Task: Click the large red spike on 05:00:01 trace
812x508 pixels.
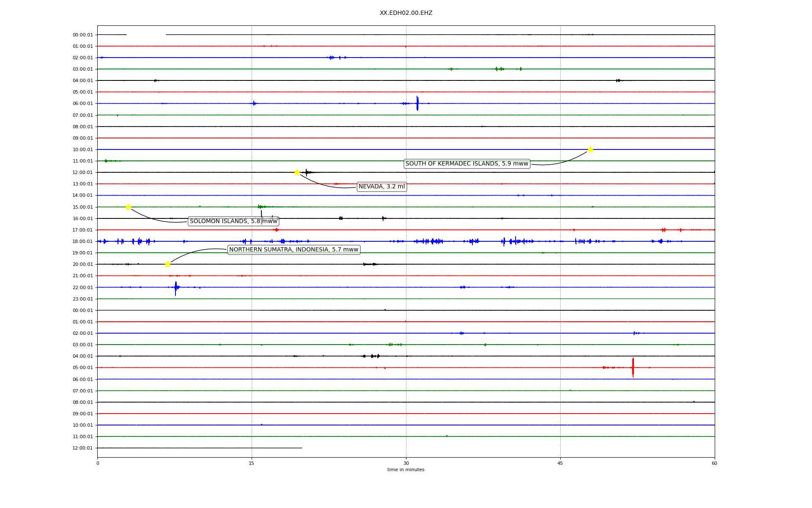Action: tap(633, 367)
